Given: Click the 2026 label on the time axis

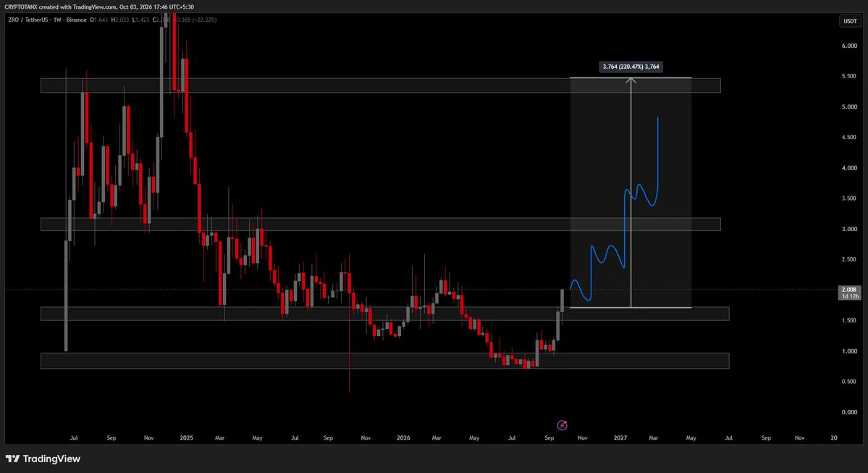Looking at the screenshot, I should tap(403, 438).
